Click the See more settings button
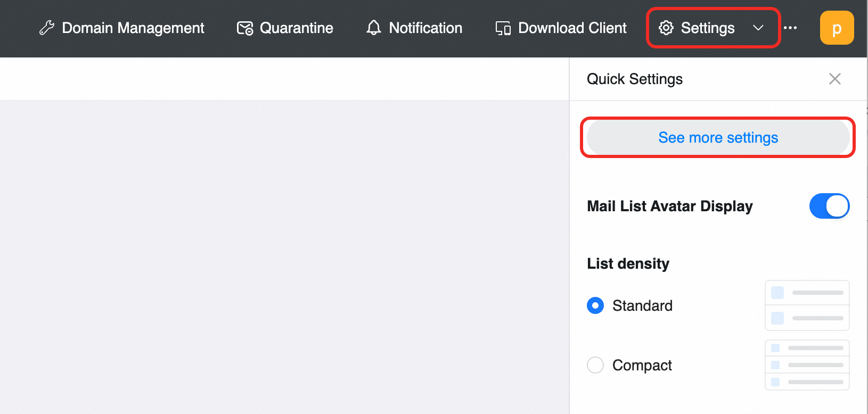 point(718,137)
